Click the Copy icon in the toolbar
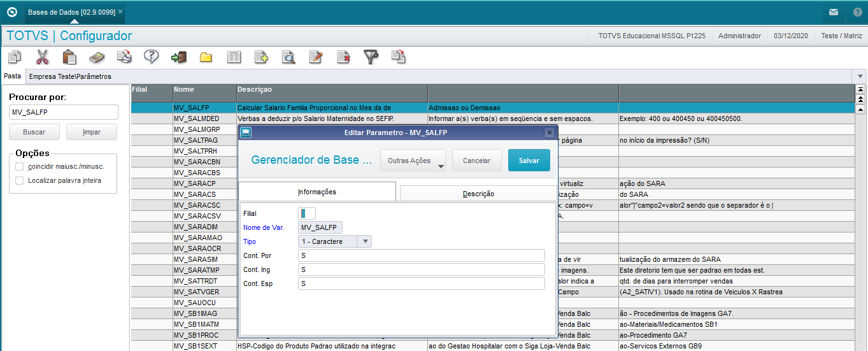 (x=14, y=57)
